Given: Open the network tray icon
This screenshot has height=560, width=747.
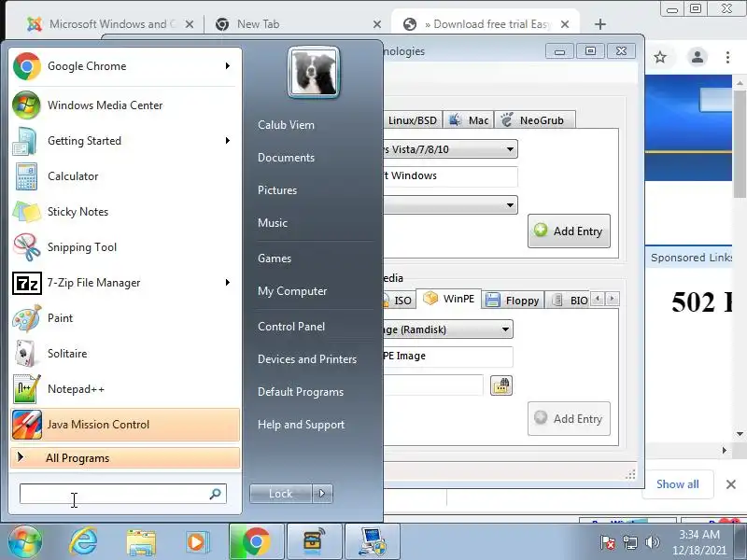Looking at the screenshot, I should (x=630, y=542).
